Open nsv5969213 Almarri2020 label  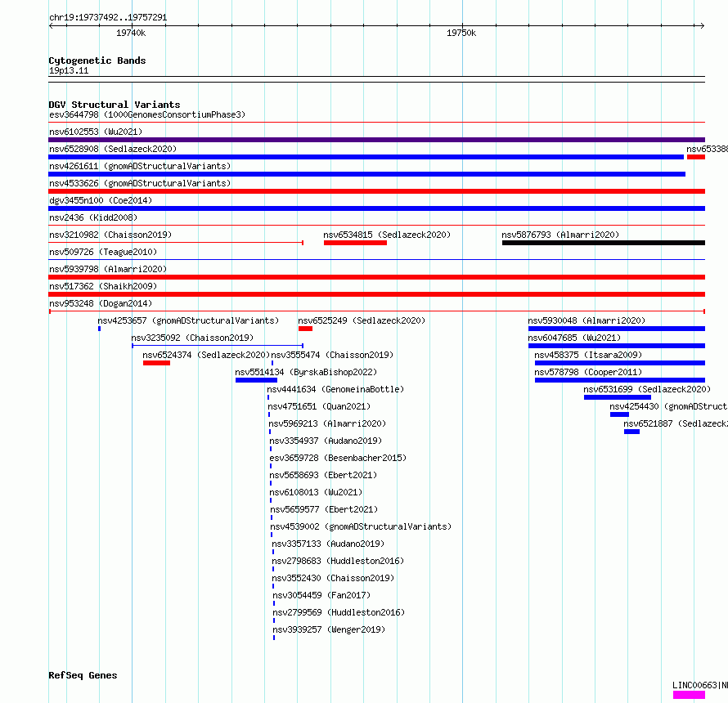[327, 423]
